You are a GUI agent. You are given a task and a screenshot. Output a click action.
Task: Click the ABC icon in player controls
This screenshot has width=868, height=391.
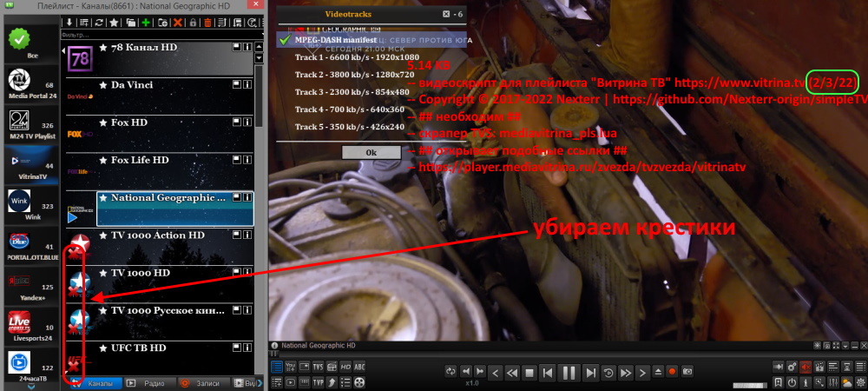pyautogui.click(x=359, y=367)
